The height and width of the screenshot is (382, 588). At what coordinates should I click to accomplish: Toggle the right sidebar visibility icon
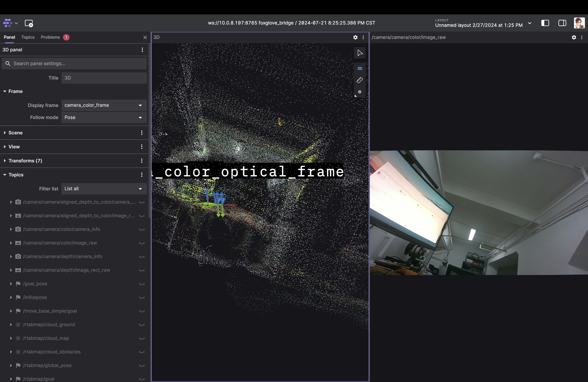(x=562, y=23)
